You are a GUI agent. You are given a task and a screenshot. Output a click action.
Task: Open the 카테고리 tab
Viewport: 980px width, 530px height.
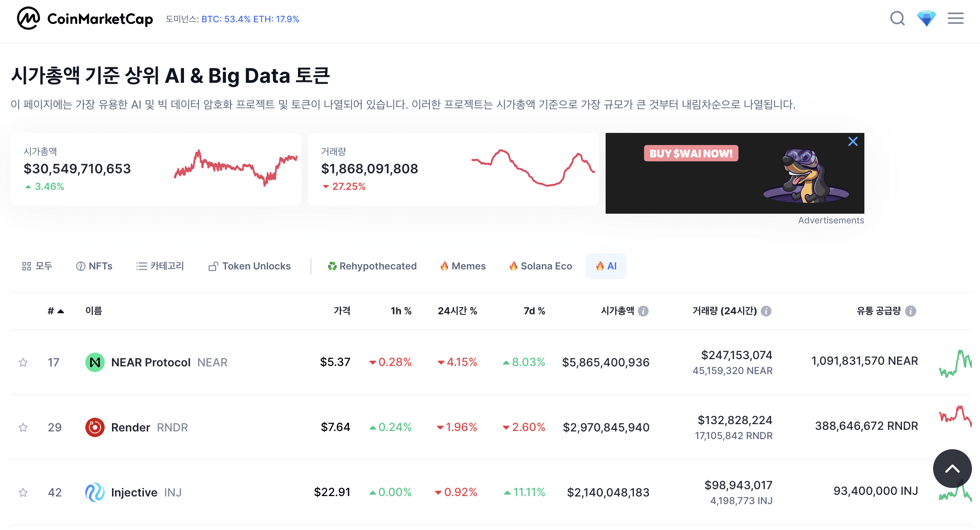click(x=160, y=266)
